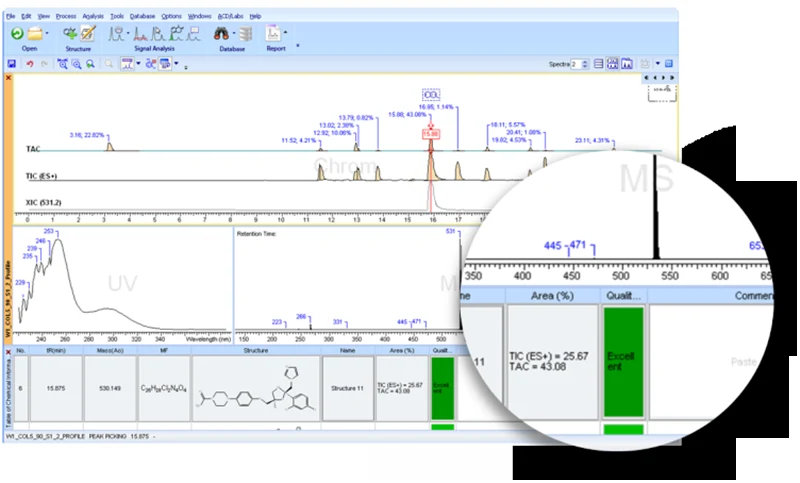Click the structure link icon in second toolbar
This screenshot has width=800, height=483.
tap(151, 64)
